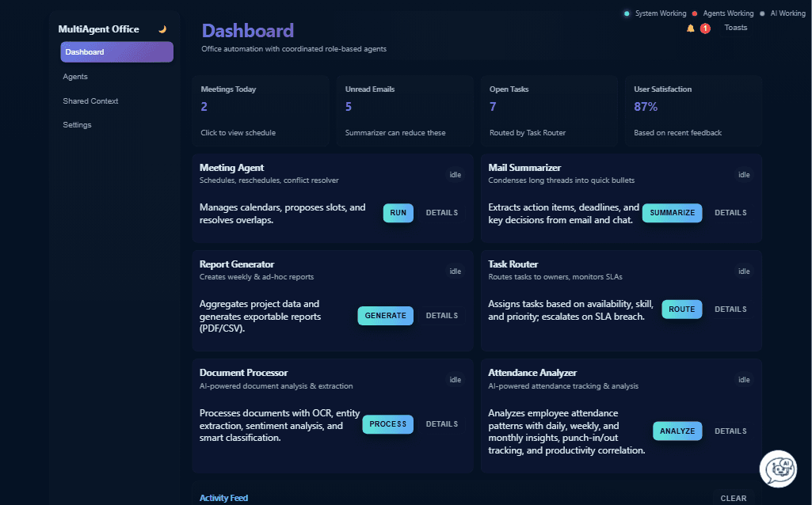Click Task Router idle status badge

(744, 271)
